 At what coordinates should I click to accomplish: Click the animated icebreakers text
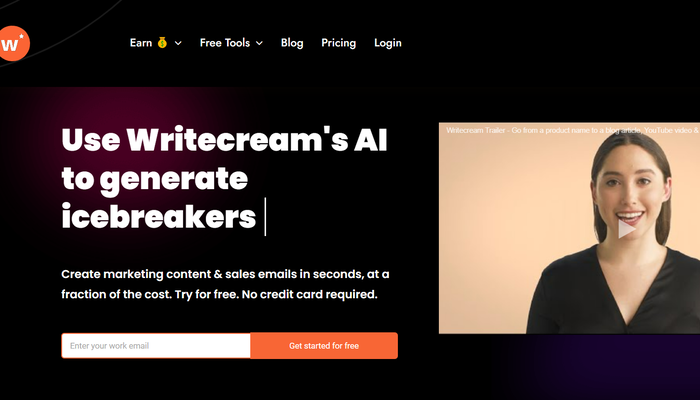click(159, 217)
